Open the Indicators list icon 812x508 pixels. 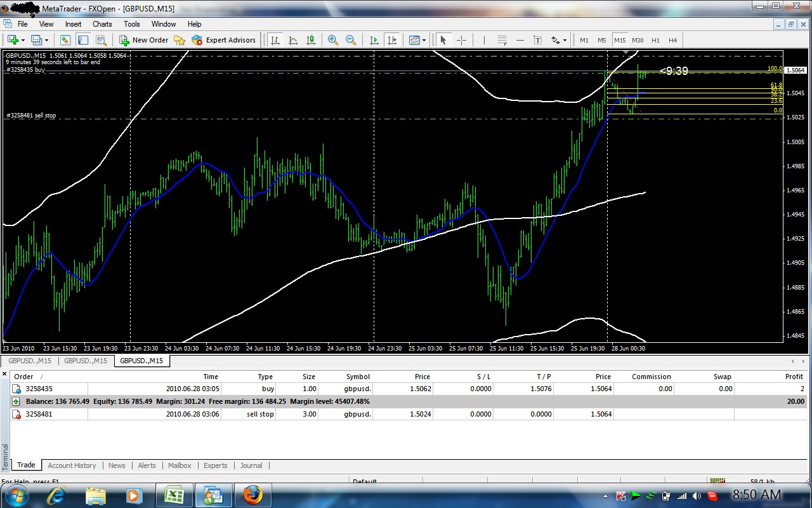coord(414,40)
